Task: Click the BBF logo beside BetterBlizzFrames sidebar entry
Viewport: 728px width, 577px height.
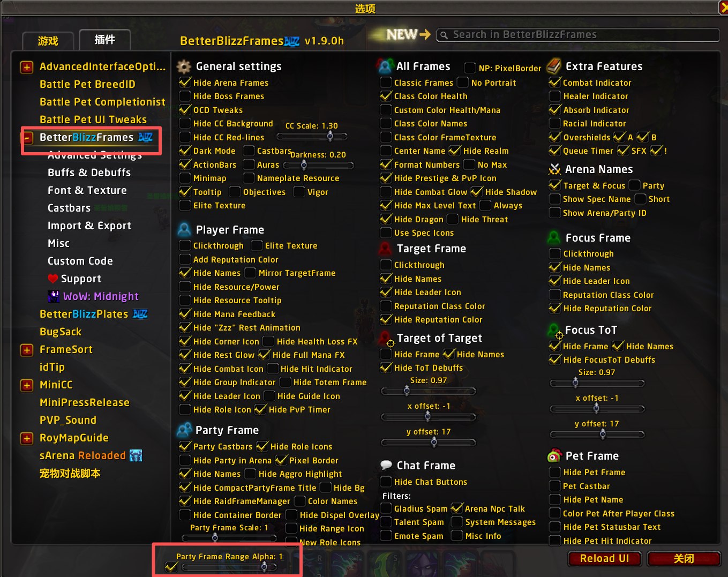Action: click(x=146, y=137)
